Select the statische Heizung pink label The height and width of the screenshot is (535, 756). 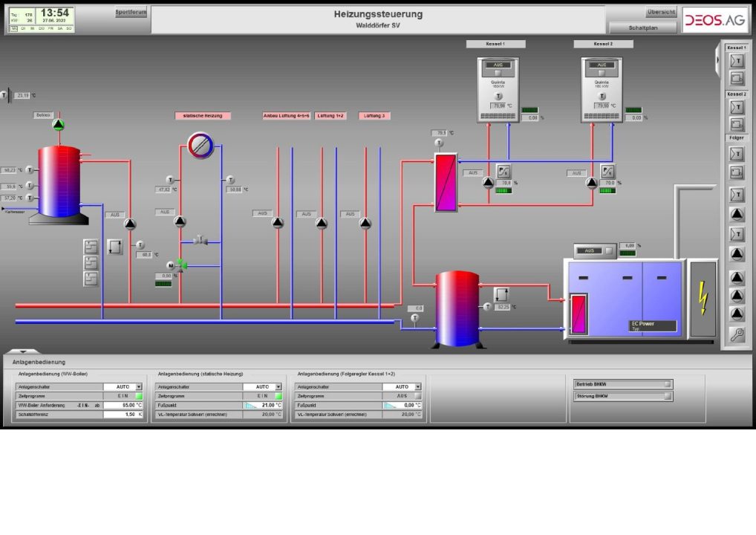(x=203, y=116)
